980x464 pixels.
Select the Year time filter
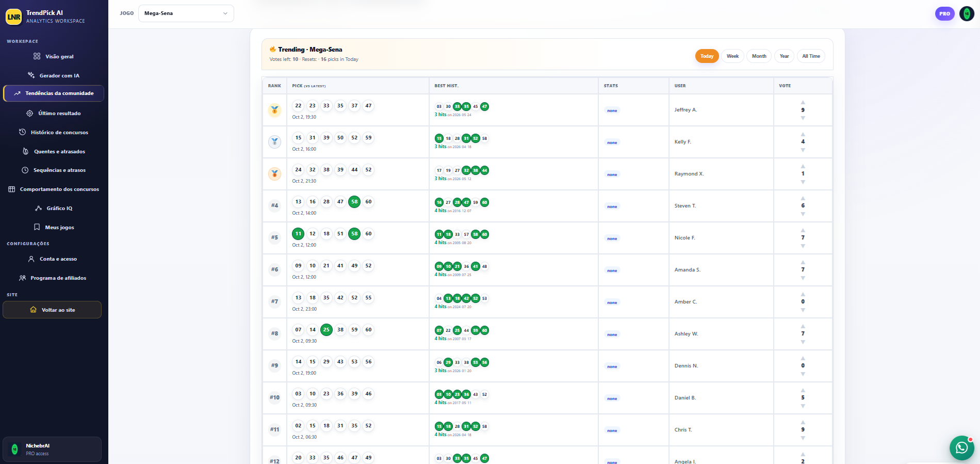[x=784, y=56]
